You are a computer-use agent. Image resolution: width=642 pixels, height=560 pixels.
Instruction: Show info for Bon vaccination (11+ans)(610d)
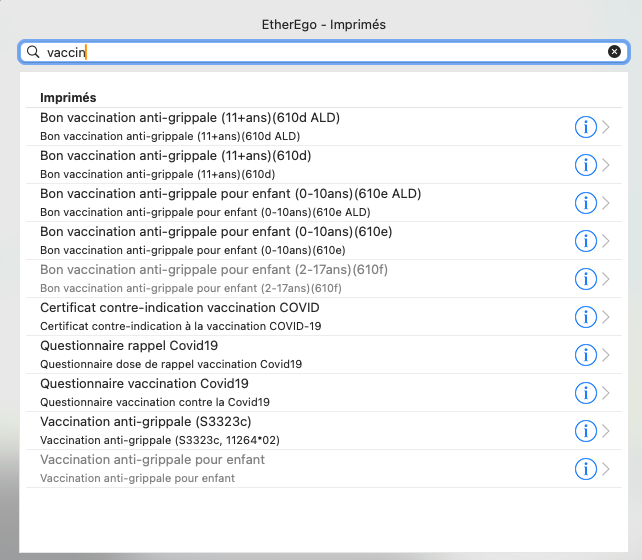[585, 165]
